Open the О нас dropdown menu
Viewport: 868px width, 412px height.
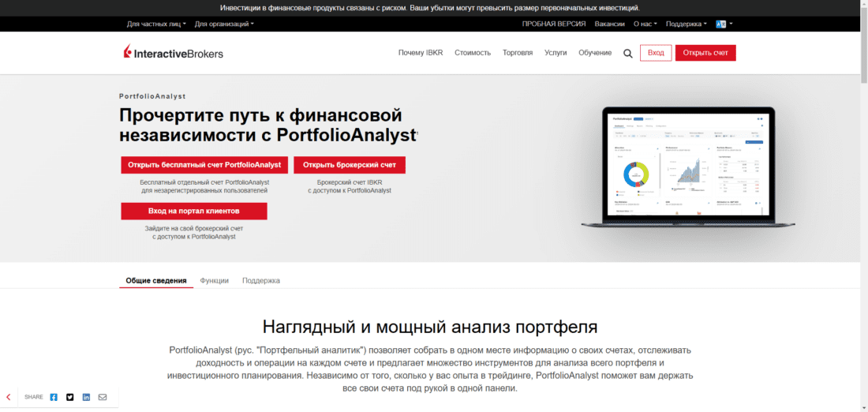click(x=645, y=24)
